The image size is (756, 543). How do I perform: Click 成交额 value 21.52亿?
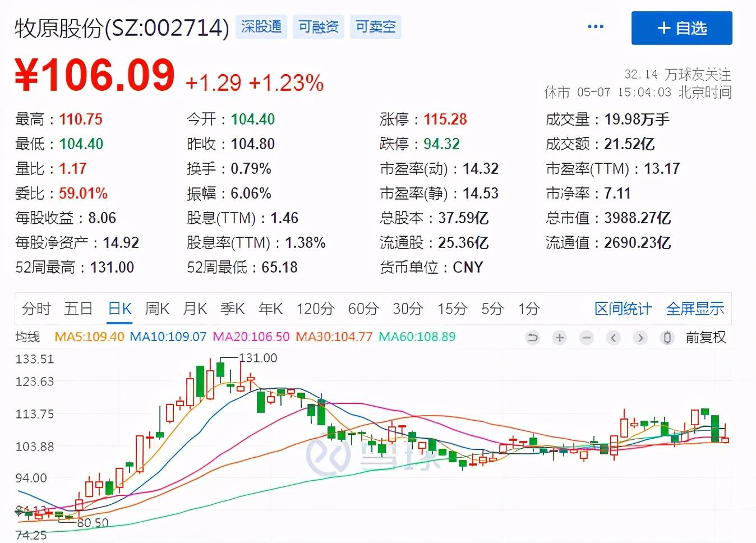pyautogui.click(x=629, y=144)
